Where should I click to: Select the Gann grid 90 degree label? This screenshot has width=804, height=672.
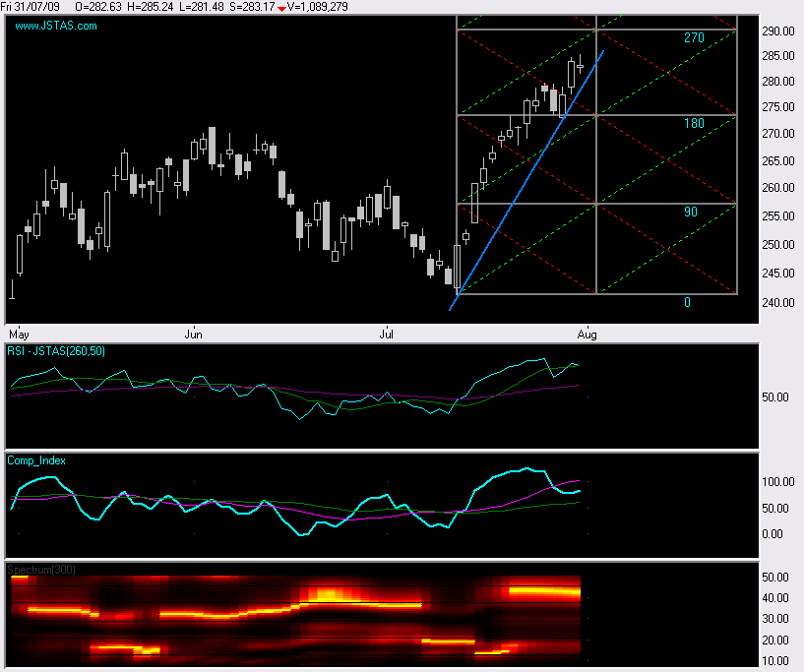point(690,212)
